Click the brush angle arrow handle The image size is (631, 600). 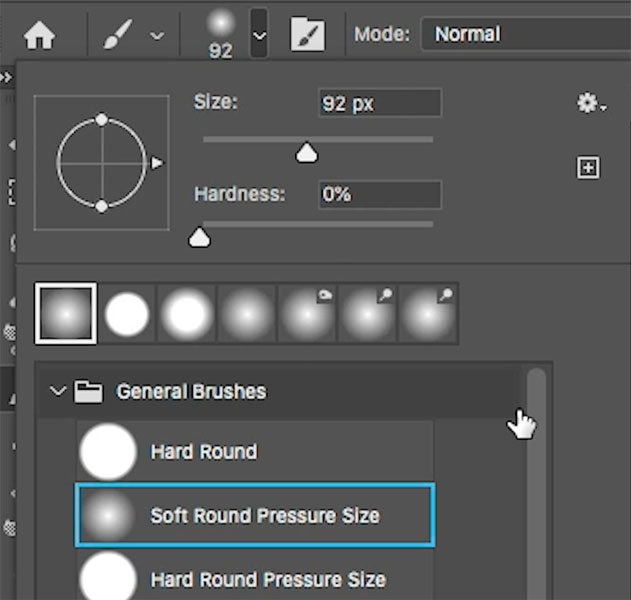157,163
